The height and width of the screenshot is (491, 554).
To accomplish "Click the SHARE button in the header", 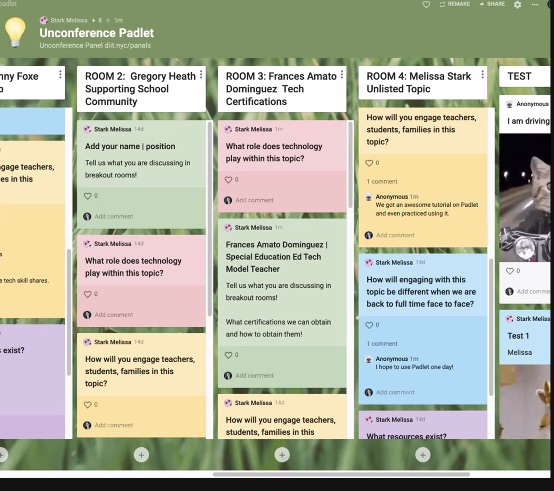I will pos(492,4).
